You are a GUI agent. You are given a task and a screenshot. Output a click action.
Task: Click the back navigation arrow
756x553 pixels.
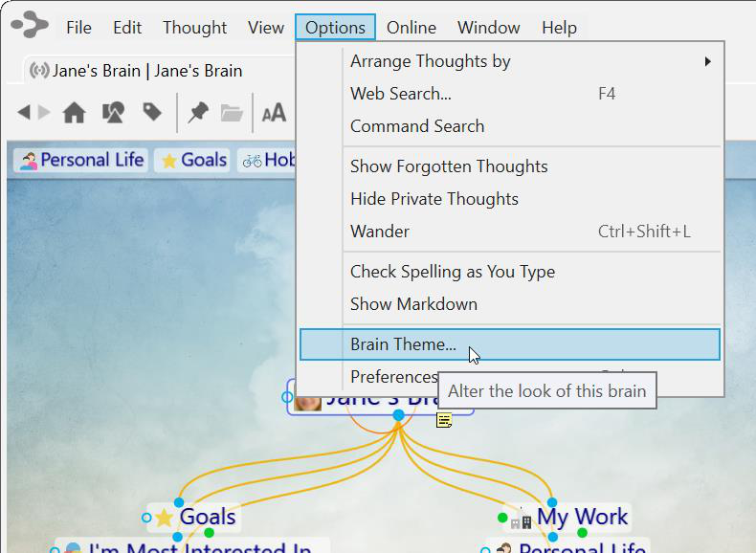click(24, 113)
